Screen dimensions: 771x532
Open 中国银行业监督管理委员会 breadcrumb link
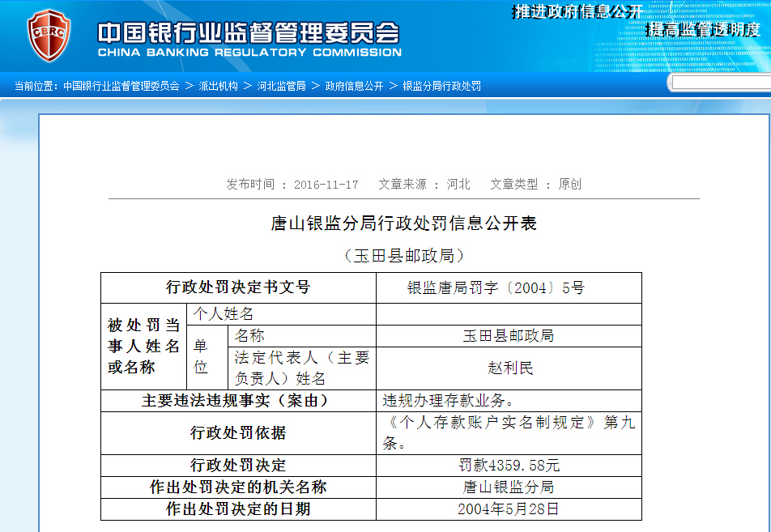click(x=121, y=86)
